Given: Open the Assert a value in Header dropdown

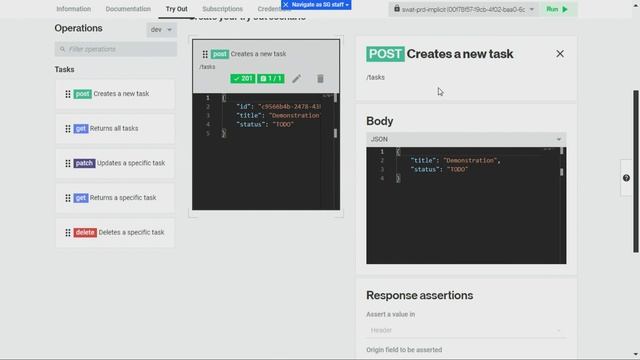Looking at the screenshot, I should (x=466, y=330).
